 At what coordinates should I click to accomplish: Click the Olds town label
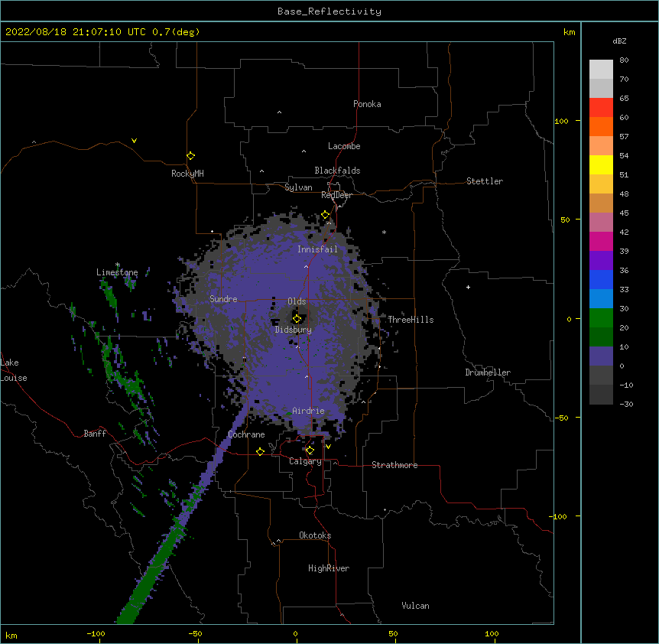[297, 301]
